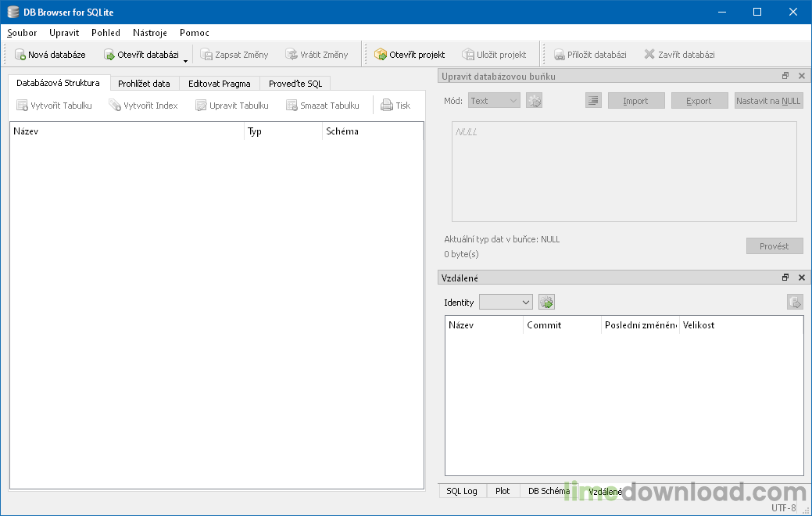
Task: Undock the Upravit databázovou buňku panel
Action: [785, 76]
